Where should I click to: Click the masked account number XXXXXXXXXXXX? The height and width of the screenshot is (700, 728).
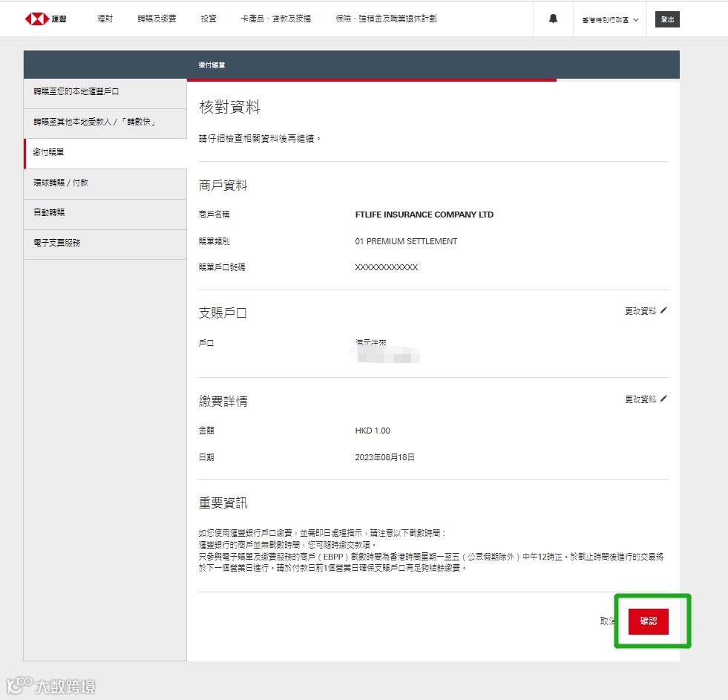(387, 267)
